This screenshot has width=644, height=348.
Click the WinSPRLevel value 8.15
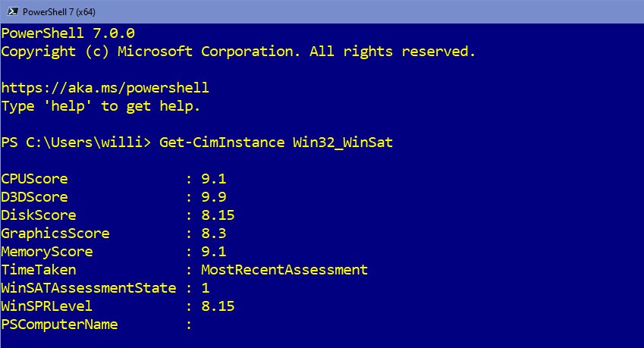click(218, 306)
